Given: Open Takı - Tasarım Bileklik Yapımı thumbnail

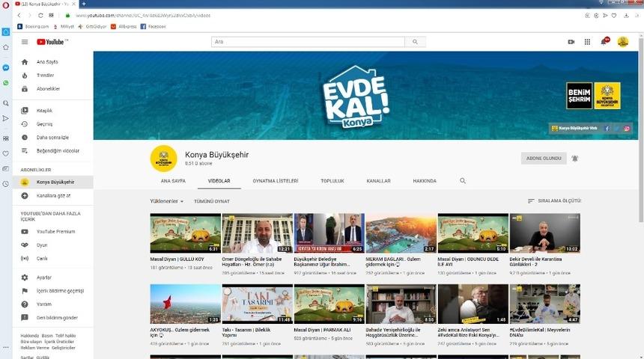Looking at the screenshot, I should point(257,304).
